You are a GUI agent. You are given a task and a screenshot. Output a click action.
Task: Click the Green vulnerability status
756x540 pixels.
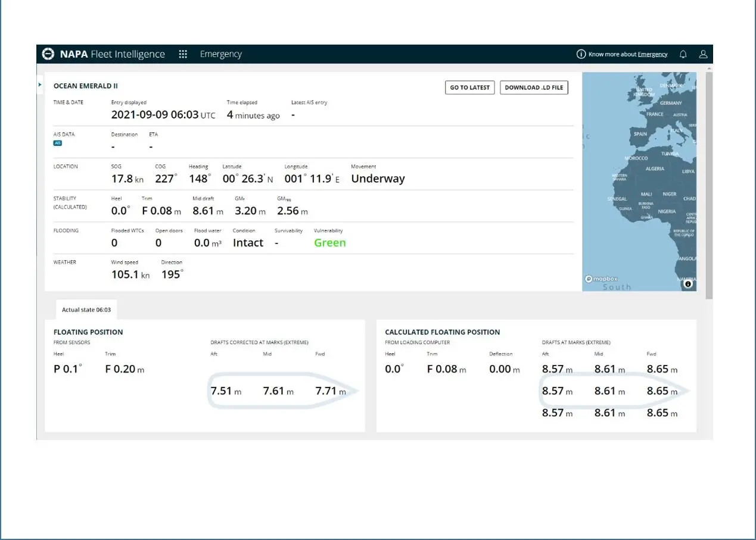(x=329, y=242)
